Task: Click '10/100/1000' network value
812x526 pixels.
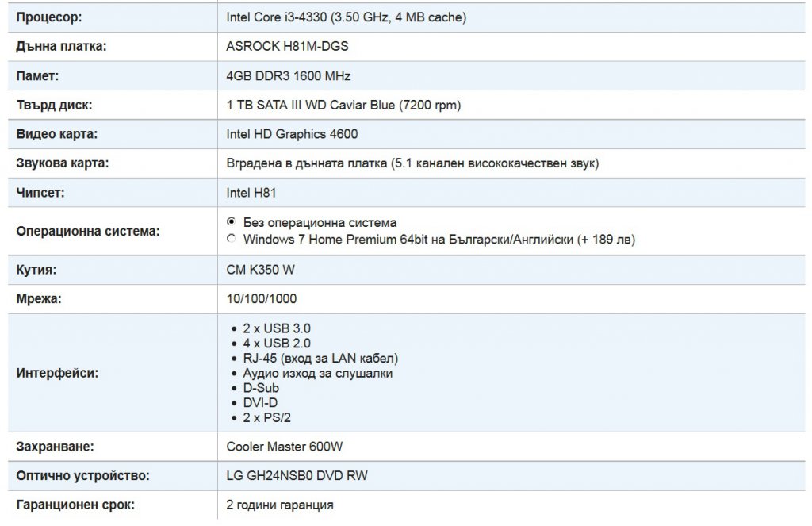Action: tap(262, 298)
